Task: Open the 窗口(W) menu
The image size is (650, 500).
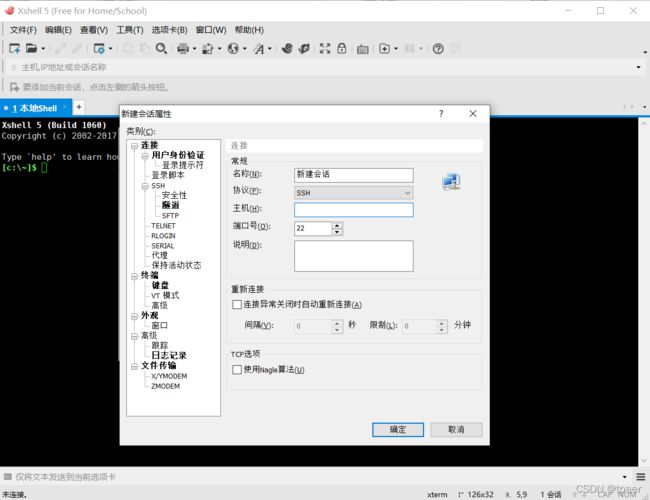Action: tap(211, 30)
